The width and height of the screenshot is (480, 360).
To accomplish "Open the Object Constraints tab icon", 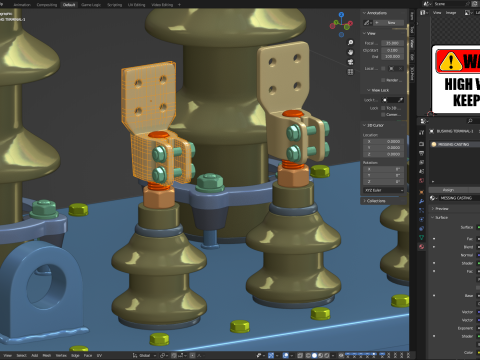I will click(x=421, y=228).
